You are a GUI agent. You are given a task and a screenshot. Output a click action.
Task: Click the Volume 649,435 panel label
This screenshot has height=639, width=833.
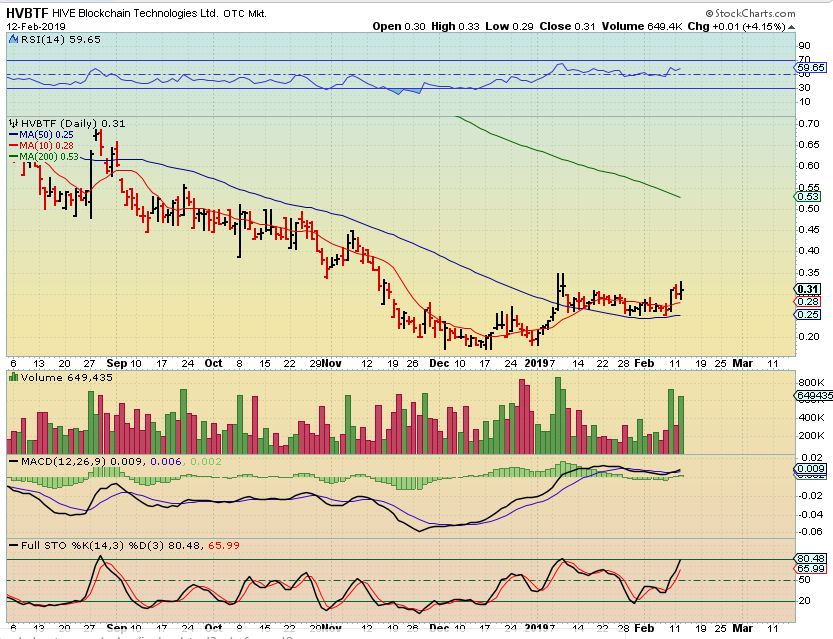(67, 377)
